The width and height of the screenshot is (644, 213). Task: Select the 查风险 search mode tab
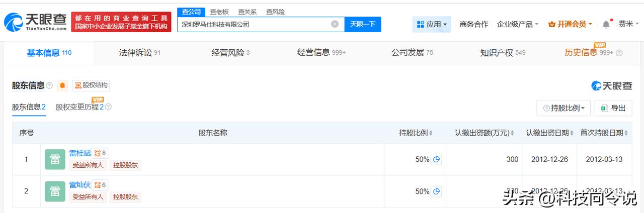(x=275, y=12)
